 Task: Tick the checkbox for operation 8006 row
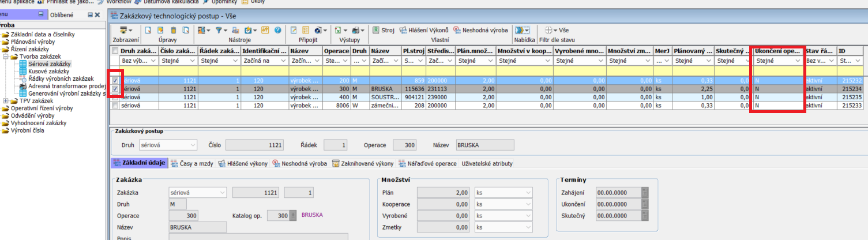pos(115,106)
